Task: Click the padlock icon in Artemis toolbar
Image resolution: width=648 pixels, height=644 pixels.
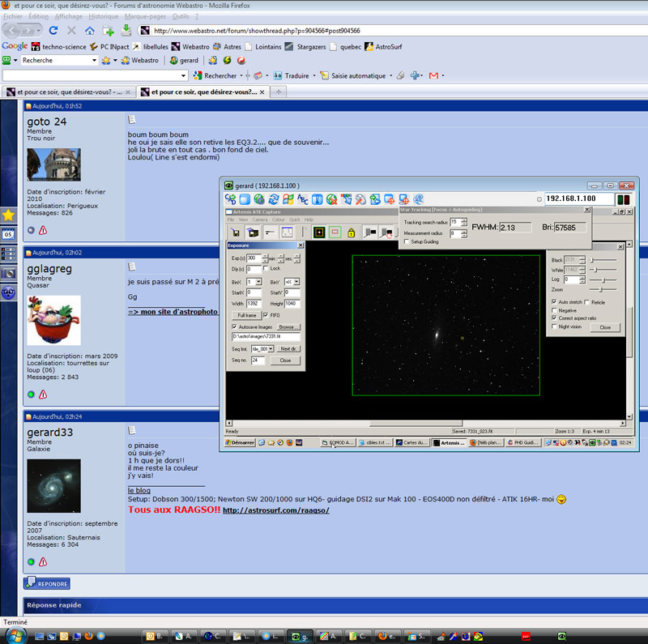Action: click(351, 232)
